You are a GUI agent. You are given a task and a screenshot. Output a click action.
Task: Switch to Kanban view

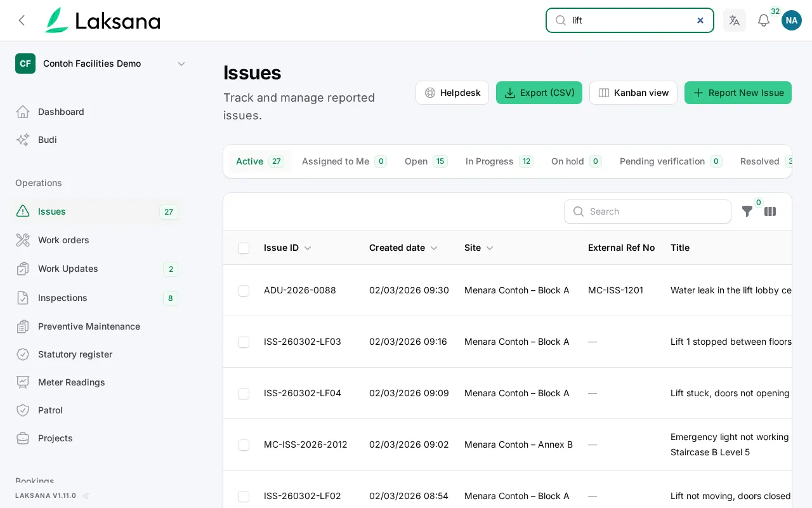[x=633, y=93]
